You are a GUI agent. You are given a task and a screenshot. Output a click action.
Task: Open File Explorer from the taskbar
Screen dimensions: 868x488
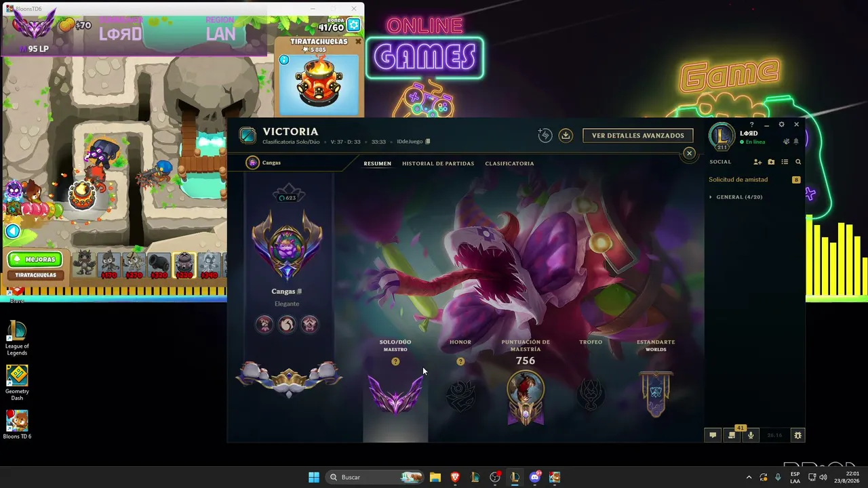(x=435, y=477)
